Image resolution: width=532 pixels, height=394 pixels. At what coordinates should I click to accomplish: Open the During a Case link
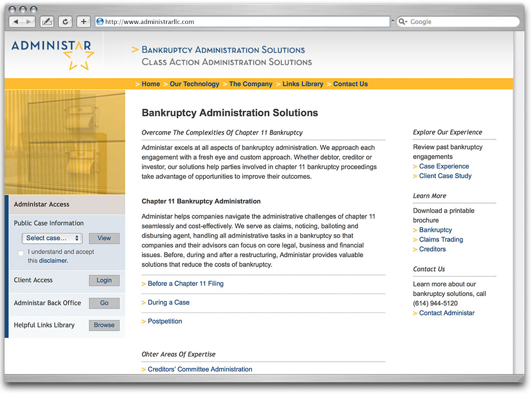(x=168, y=303)
